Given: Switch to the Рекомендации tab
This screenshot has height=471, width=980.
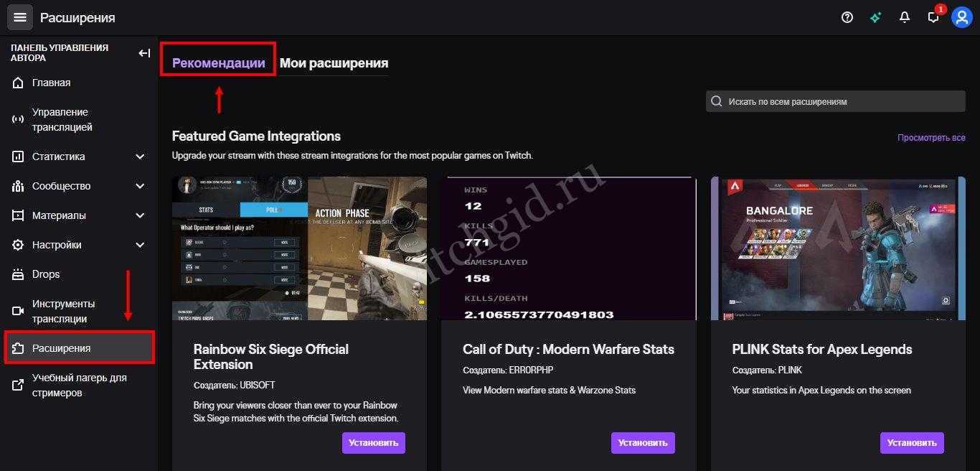Looking at the screenshot, I should point(218,63).
